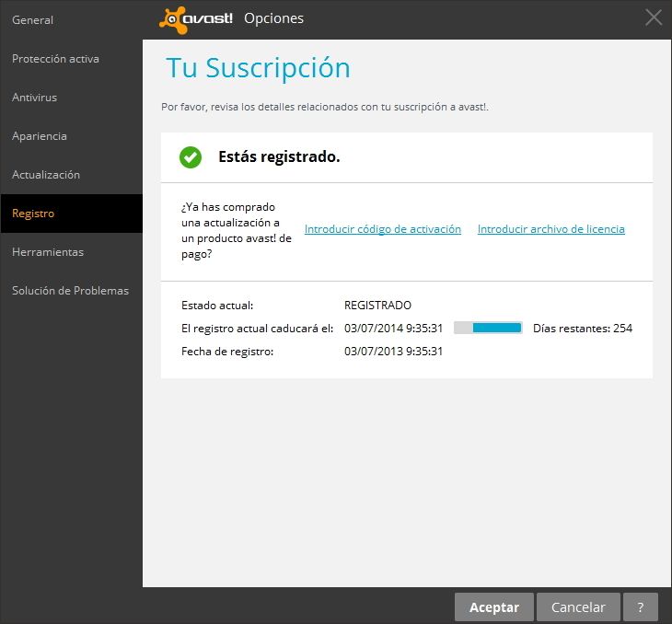Close the Opciones window with the X
The width and height of the screenshot is (672, 624).
[x=654, y=18]
